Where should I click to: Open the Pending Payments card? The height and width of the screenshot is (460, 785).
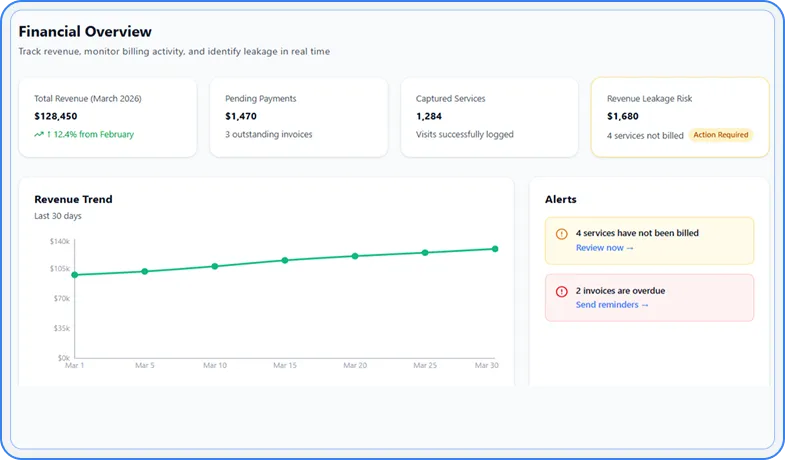coord(298,117)
